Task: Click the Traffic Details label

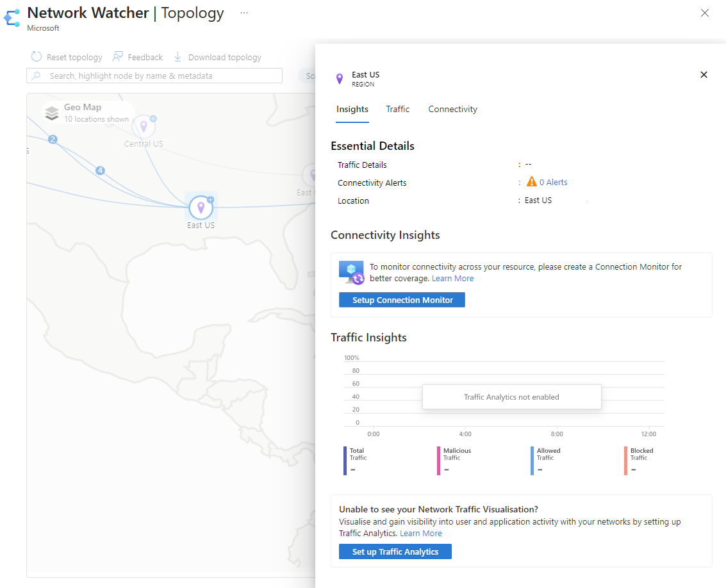Action: (x=362, y=165)
